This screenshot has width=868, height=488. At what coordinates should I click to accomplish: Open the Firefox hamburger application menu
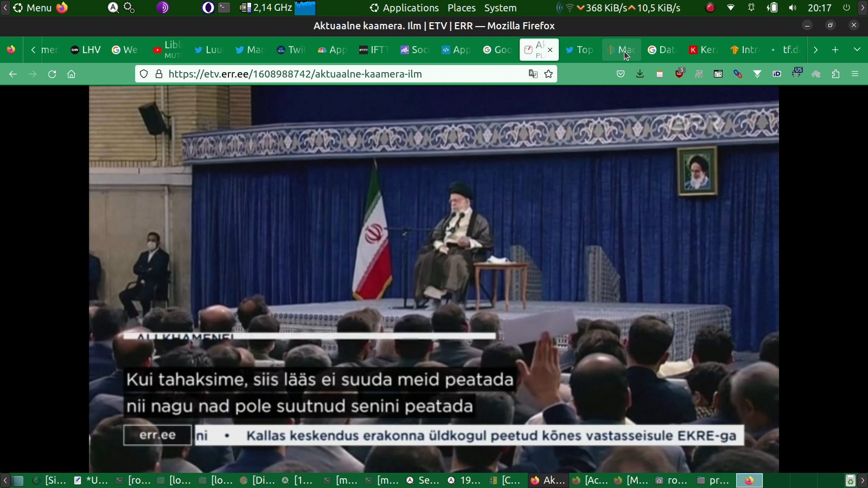pyautogui.click(x=855, y=74)
